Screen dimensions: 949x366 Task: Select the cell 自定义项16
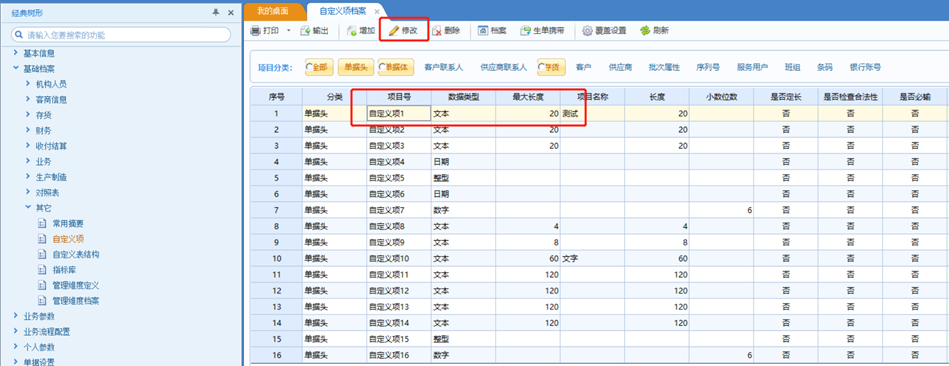tap(399, 355)
